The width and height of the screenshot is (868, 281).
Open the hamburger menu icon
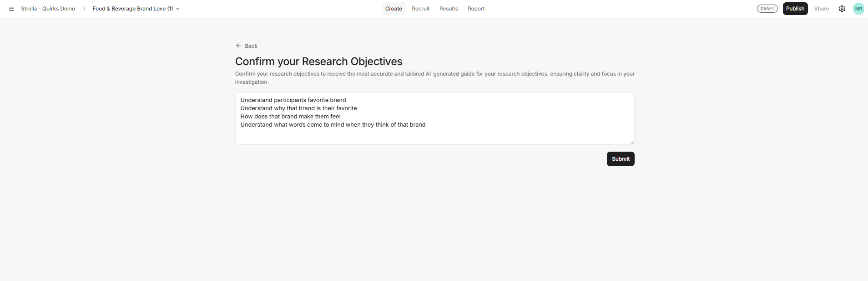[11, 9]
